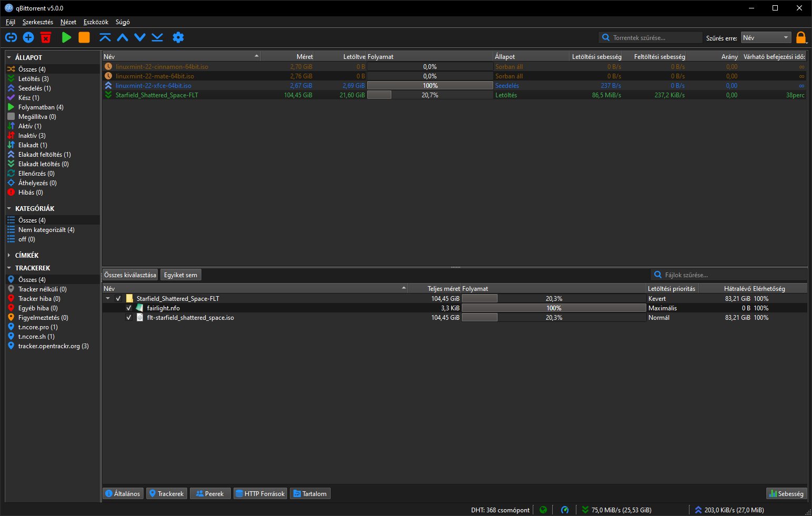Switch to the Tartalom tab
This screenshot has width=812, height=516.
tap(310, 493)
